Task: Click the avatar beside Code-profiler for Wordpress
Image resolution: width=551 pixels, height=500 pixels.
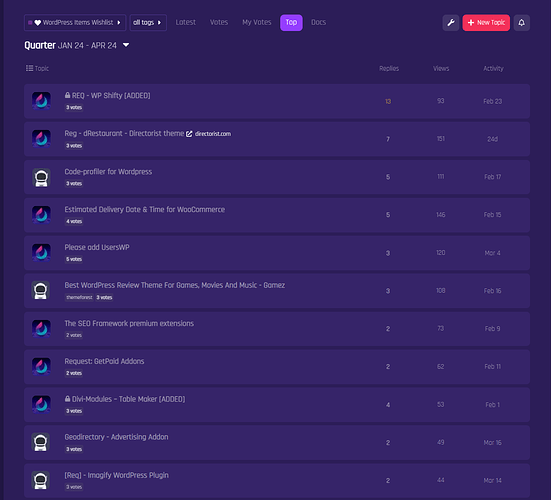Action: click(41, 177)
